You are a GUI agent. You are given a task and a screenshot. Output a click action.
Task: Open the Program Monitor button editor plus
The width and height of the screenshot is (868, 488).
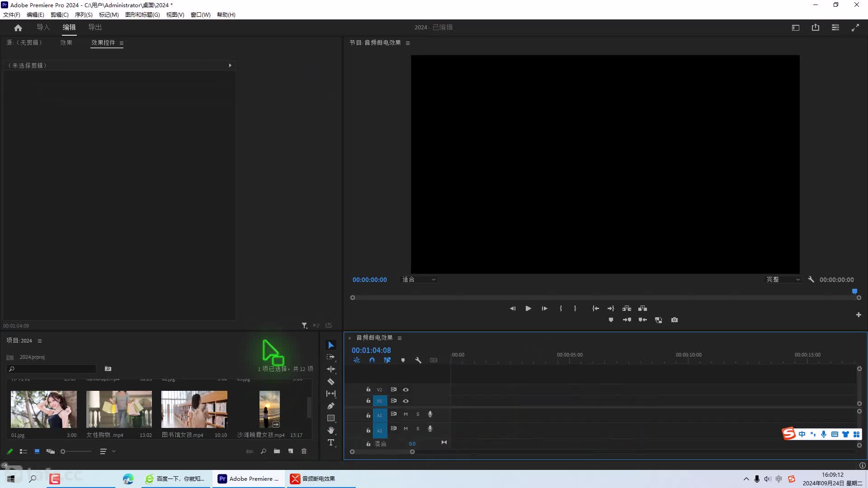click(859, 315)
